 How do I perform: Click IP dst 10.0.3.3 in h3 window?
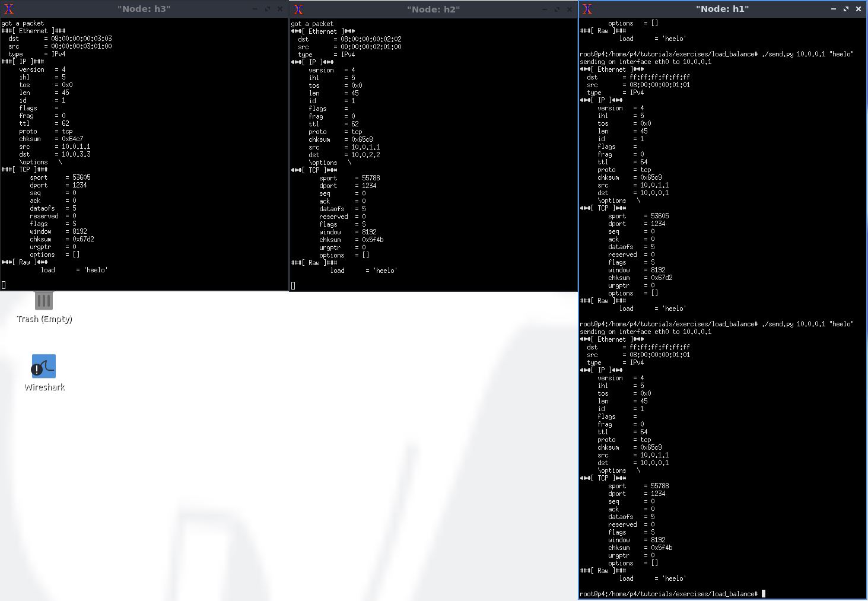(55, 154)
